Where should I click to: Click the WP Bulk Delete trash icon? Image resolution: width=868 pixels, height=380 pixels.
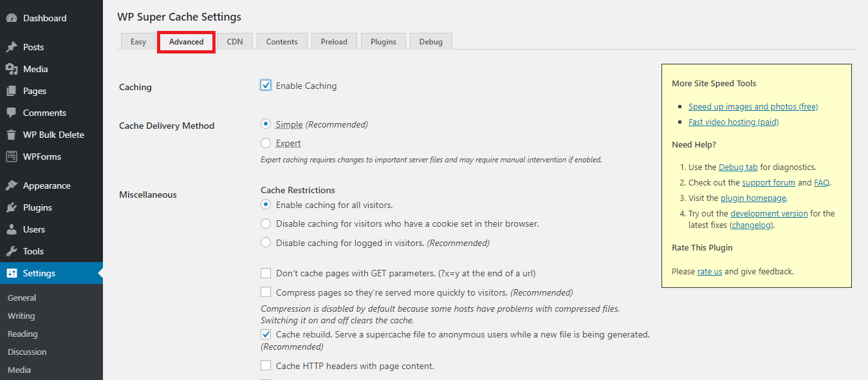click(x=12, y=135)
